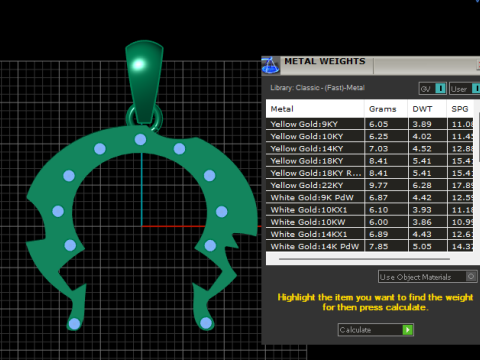Screen dimensions: 480x360
Task: Select Yellow Gold:10KY row
Action: [369, 136]
